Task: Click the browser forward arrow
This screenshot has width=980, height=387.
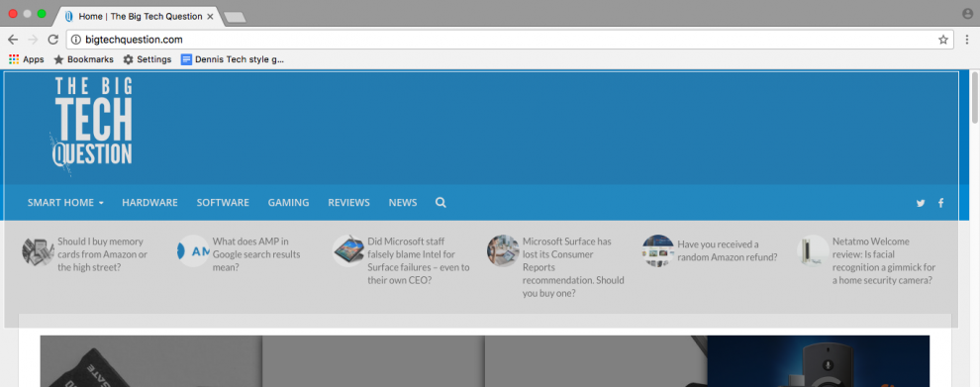Action: (33, 40)
